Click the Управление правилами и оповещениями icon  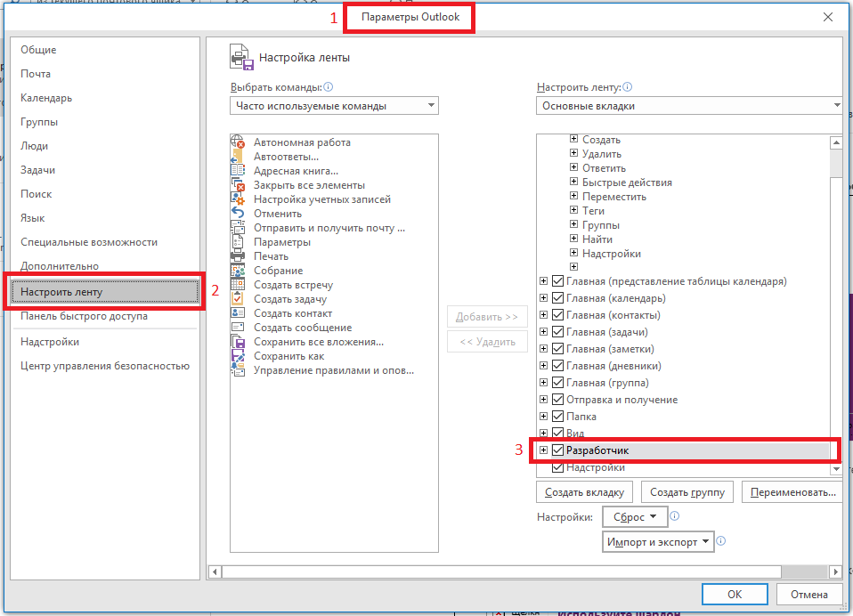click(x=238, y=370)
